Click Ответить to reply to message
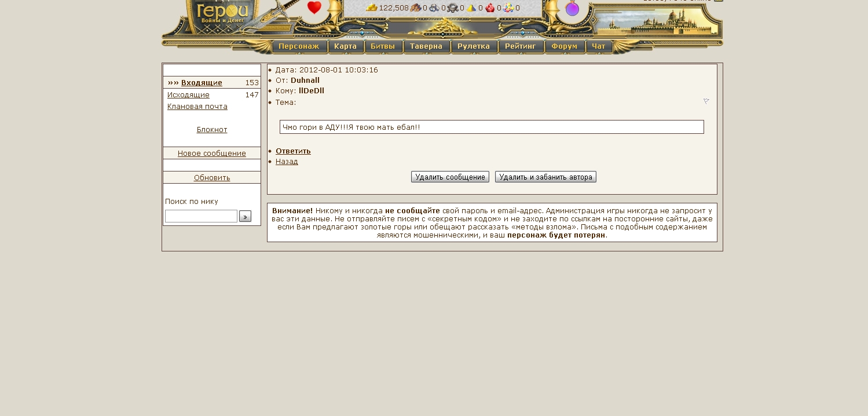Viewport: 868px width, 416px height. (293, 151)
